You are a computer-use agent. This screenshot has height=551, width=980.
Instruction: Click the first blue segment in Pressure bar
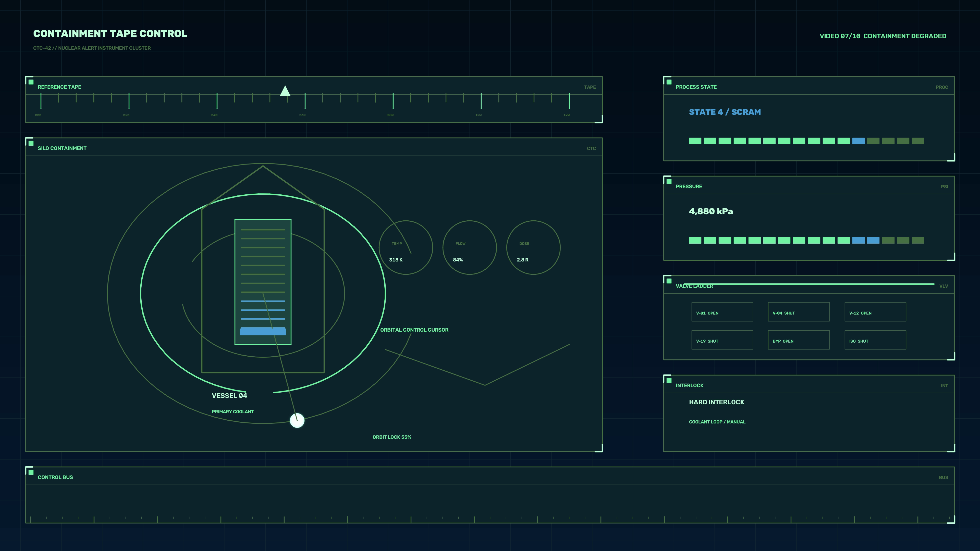(858, 240)
